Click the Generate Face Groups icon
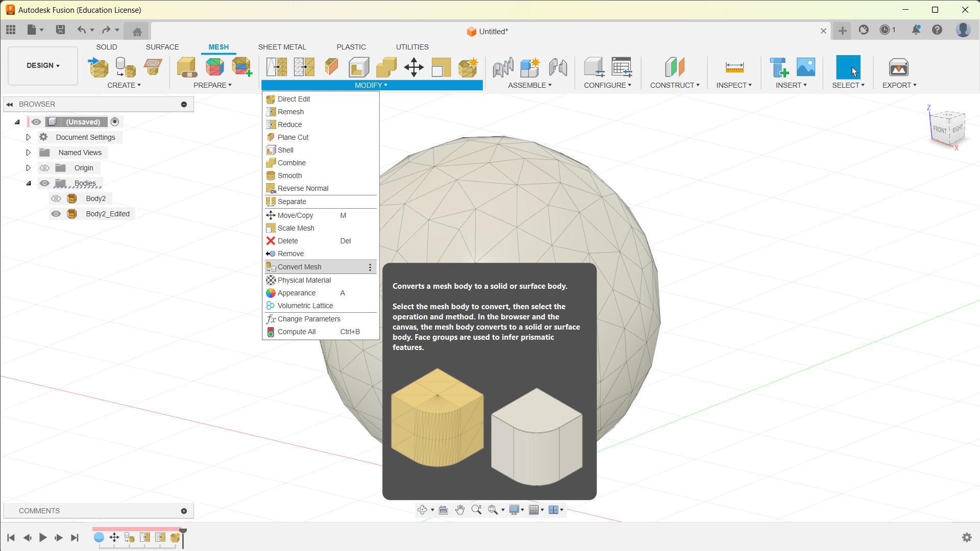Viewport: 980px width, 551px height. (214, 67)
